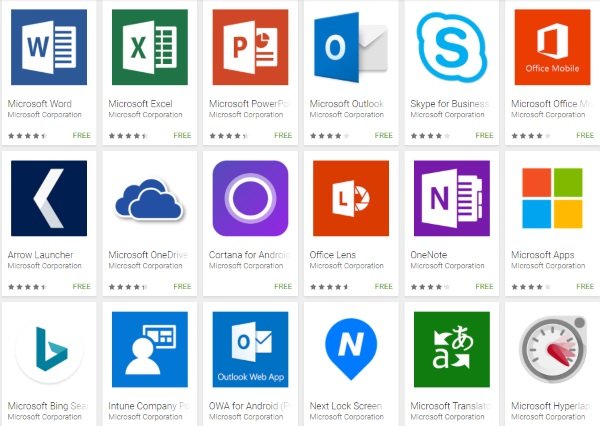Click the star rating under Microsoft Word

click(x=27, y=136)
